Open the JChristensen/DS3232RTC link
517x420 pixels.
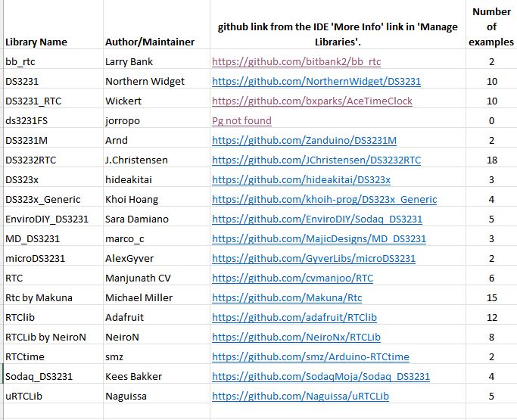click(316, 160)
